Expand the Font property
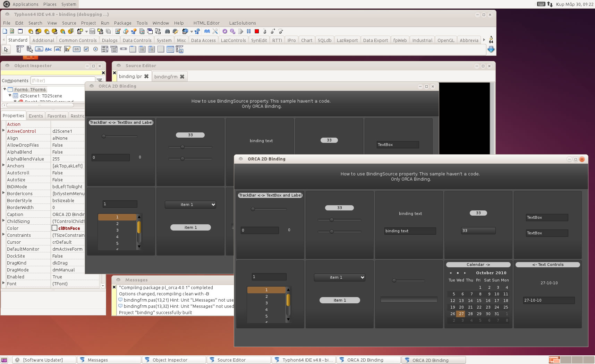 3,283
